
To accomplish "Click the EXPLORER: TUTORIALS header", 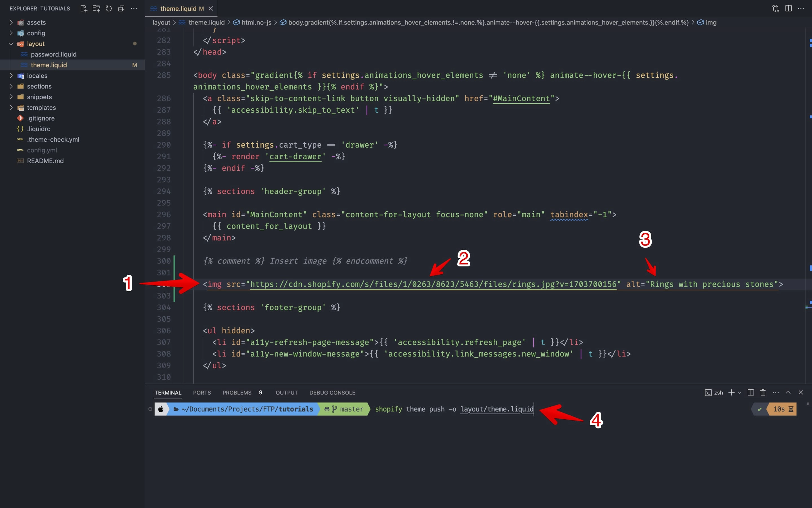I will click(x=39, y=8).
